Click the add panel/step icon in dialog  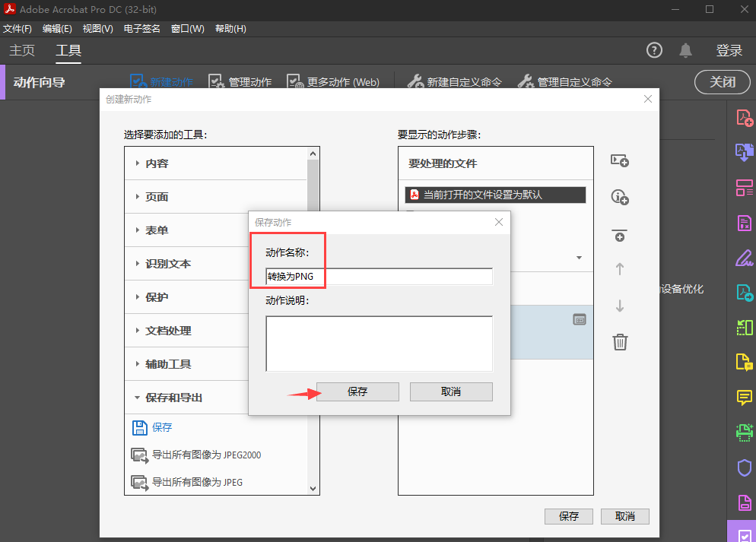(x=620, y=161)
